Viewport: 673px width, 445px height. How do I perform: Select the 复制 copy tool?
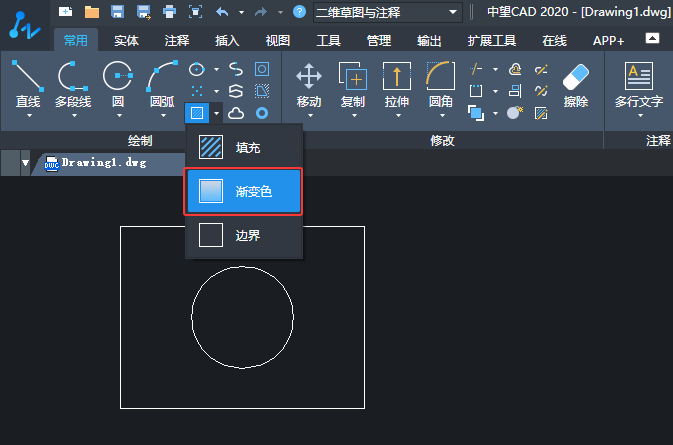click(353, 85)
